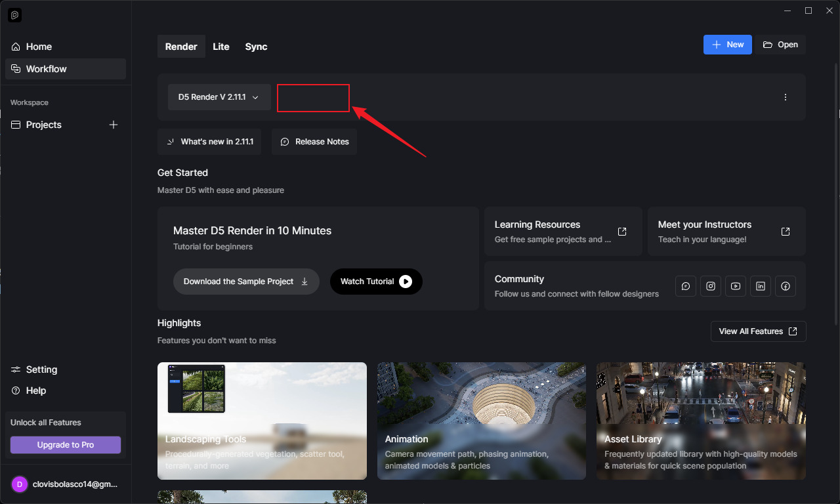The height and width of the screenshot is (504, 840).
Task: Click the D5 logo in top-left corner
Action: pyautogui.click(x=15, y=15)
